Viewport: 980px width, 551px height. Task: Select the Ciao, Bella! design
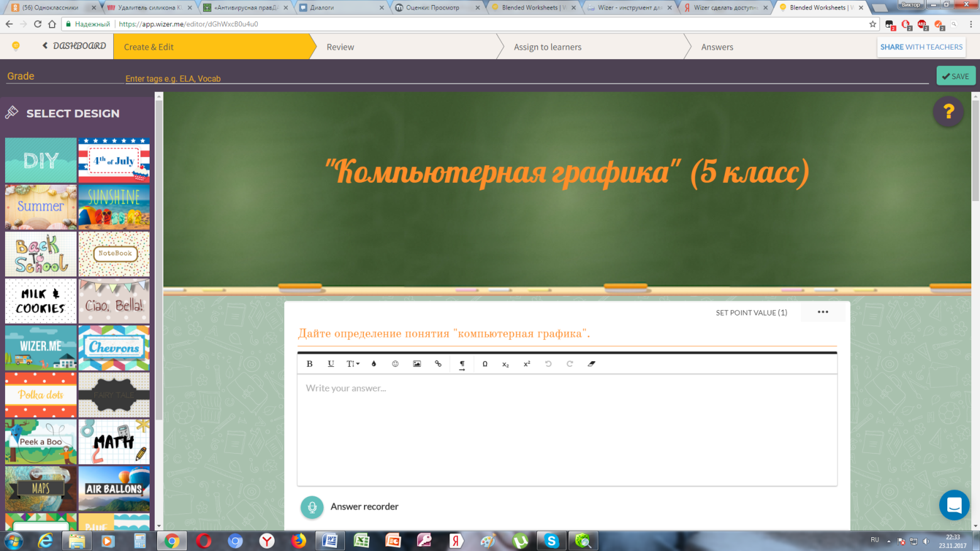(x=114, y=301)
